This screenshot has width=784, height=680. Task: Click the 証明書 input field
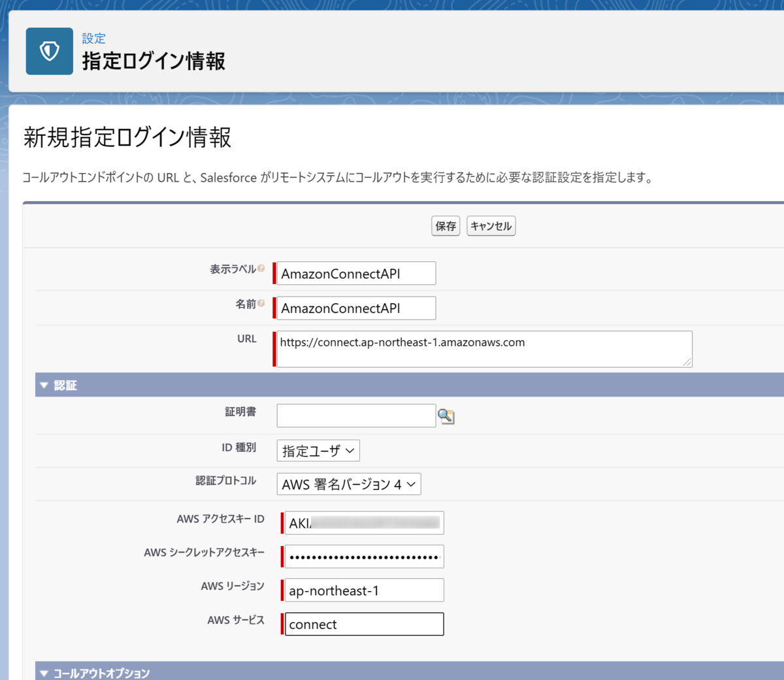pos(356,415)
